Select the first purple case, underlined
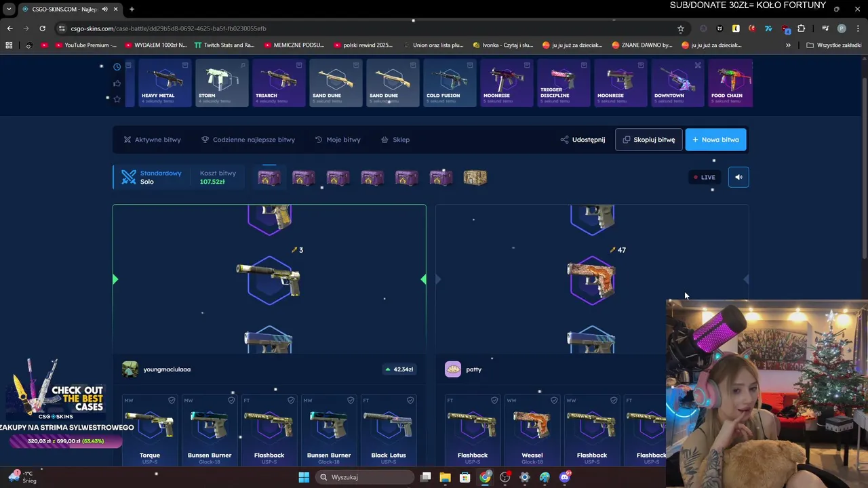Screen dimensions: 868x488 pos(269,177)
